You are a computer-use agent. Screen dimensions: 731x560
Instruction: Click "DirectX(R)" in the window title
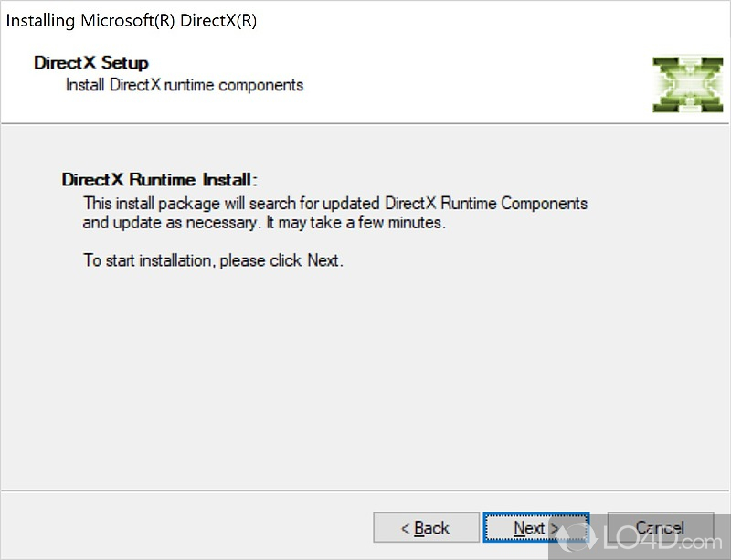click(218, 21)
